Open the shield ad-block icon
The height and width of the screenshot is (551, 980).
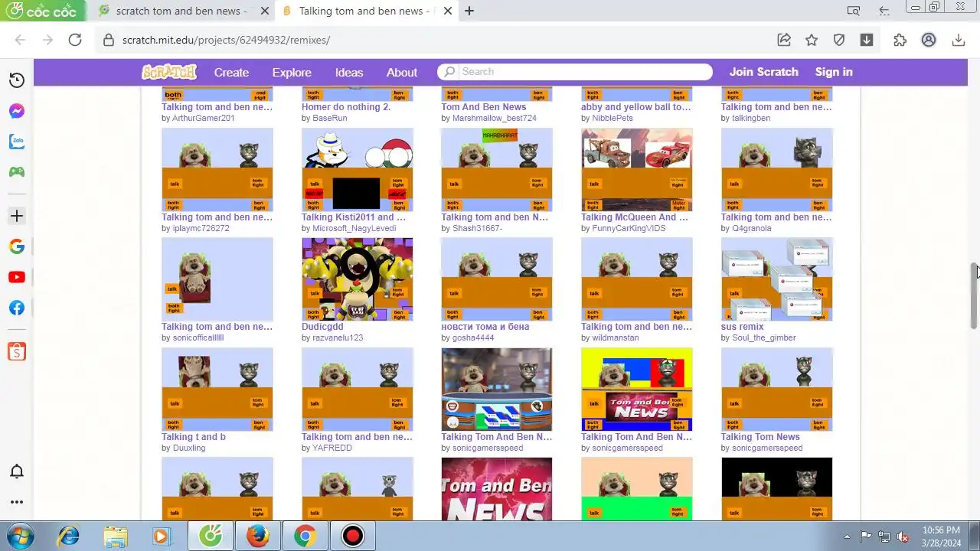pos(839,40)
